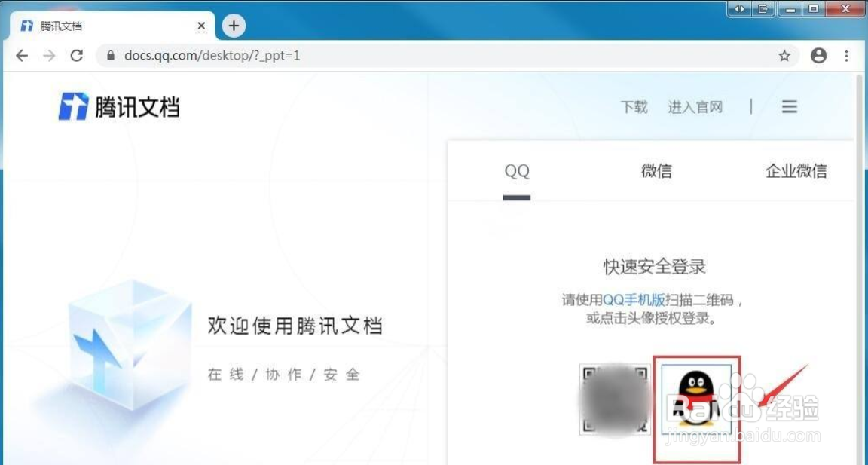Switch to the 企业微信 login tab
This screenshot has height=465, width=868.
pos(796,171)
